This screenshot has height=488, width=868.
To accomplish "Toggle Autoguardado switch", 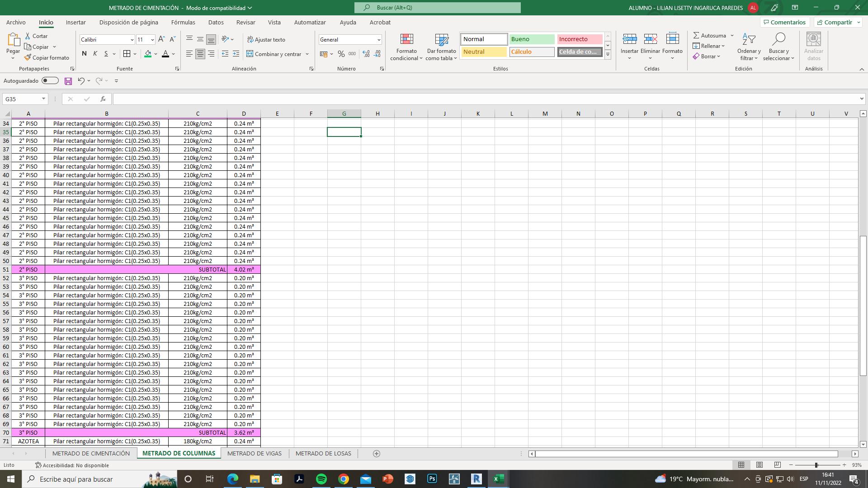I will pos(50,81).
